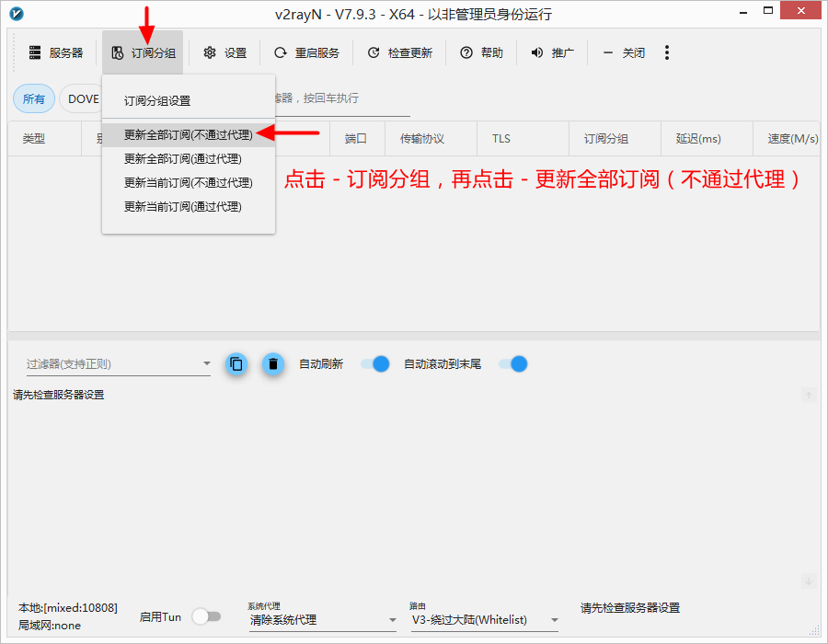
Task: Sort by 订阅分组 column header
Action: pos(615,139)
